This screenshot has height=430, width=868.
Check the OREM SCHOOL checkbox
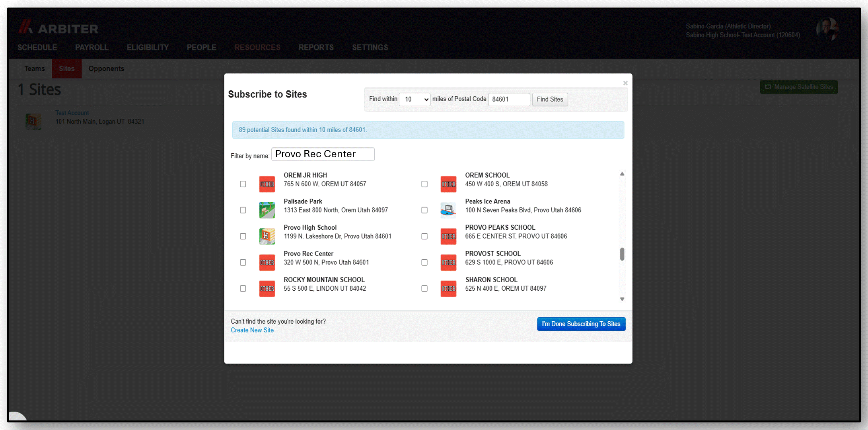click(x=424, y=184)
